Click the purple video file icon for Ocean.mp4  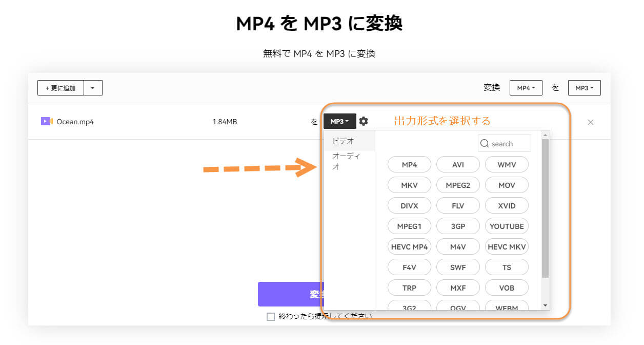[47, 122]
